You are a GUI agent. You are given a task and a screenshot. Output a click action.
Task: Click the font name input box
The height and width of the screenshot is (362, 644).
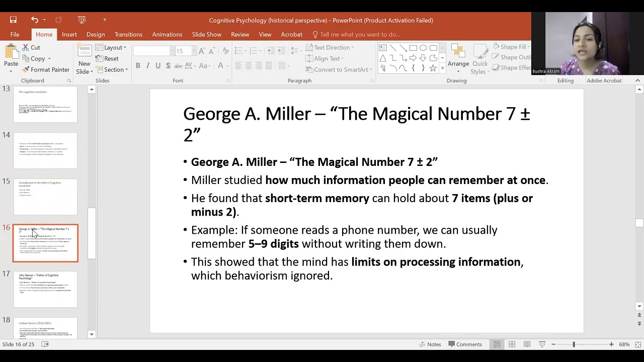151,51
